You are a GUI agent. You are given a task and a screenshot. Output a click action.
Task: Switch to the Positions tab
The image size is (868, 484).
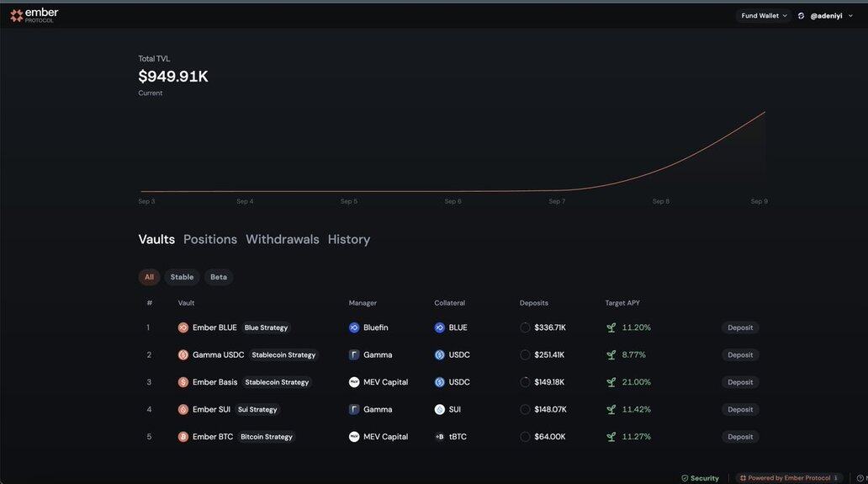210,239
